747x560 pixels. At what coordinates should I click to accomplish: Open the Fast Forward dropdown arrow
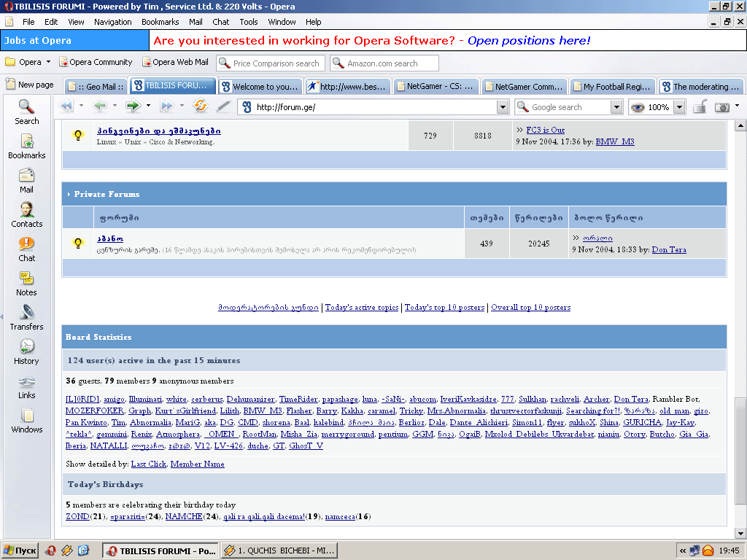click(182, 105)
